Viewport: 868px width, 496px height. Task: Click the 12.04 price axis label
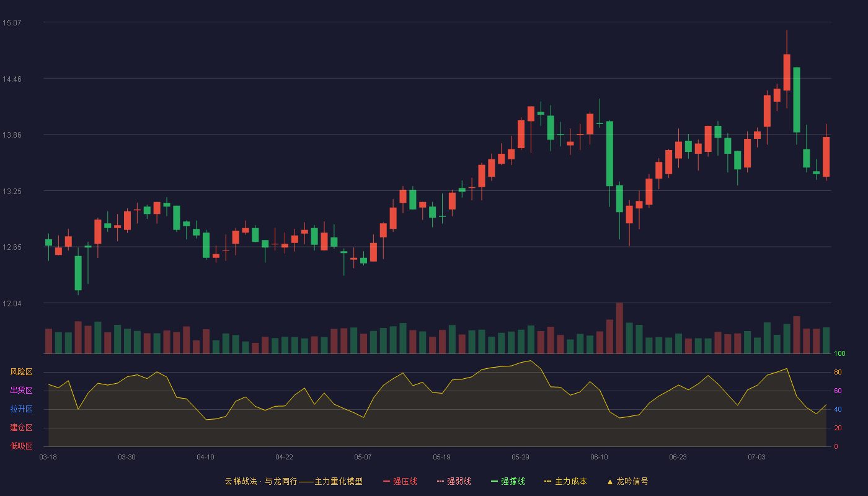click(12, 304)
